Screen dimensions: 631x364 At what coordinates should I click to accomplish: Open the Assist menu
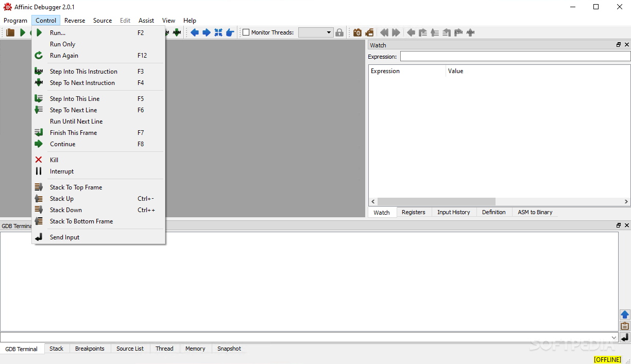[146, 21]
